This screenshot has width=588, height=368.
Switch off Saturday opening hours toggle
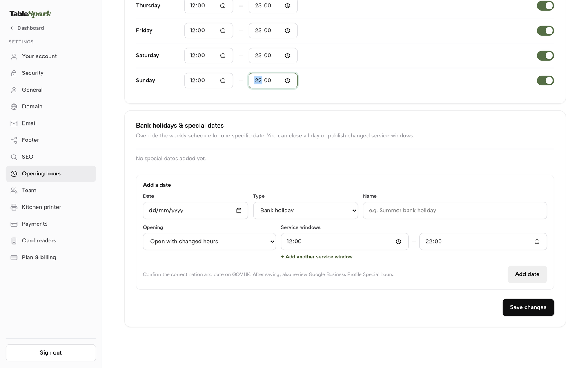546,56
